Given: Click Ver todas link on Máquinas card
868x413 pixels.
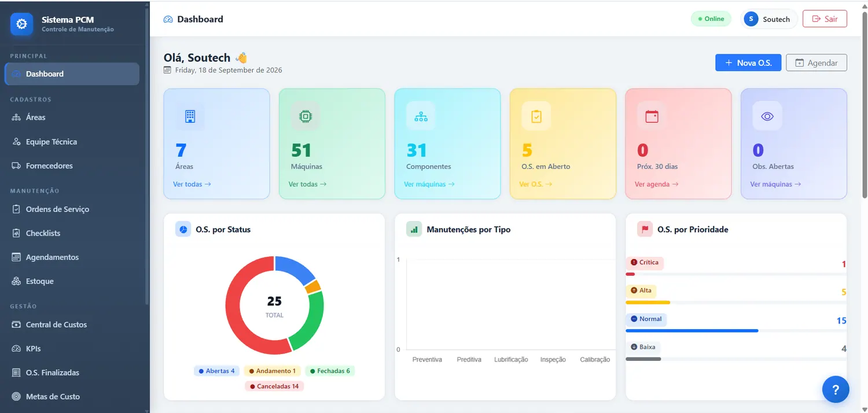Looking at the screenshot, I should click(x=307, y=184).
